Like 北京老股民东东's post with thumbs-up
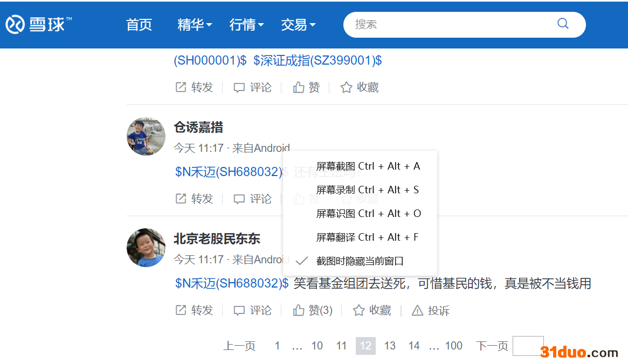628x364 pixels. click(x=299, y=311)
